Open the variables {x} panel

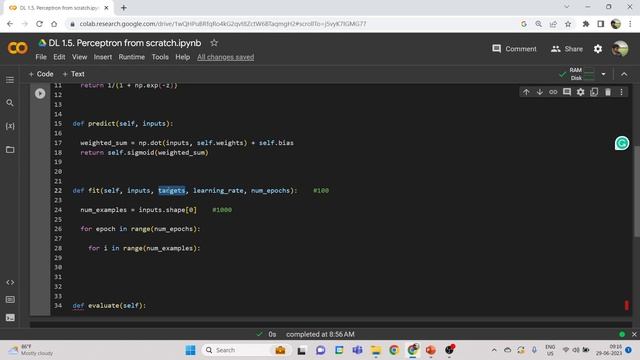pos(10,126)
